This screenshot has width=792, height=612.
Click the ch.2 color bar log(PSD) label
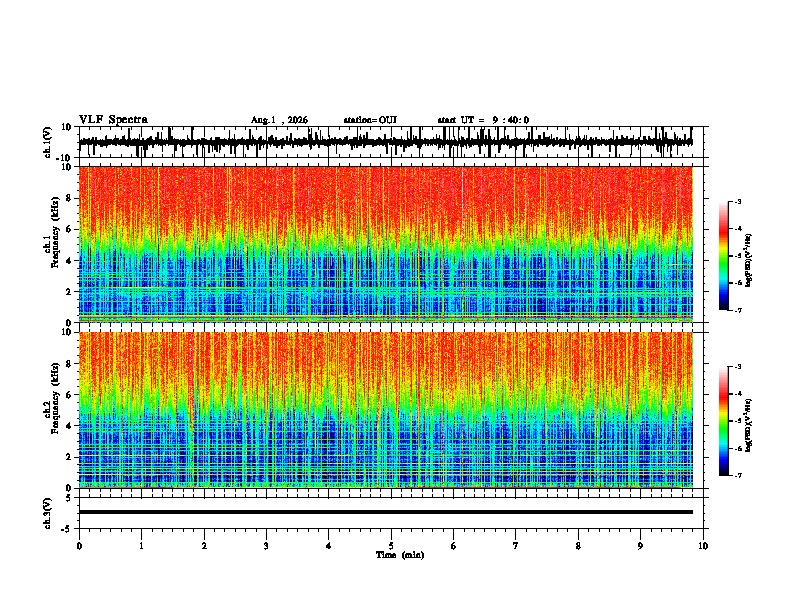click(748, 425)
